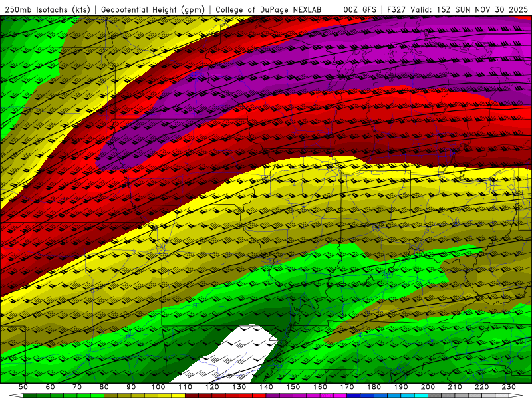The height and width of the screenshot is (399, 532).
Task: Click the dark blue swatch right of 170 tick
Action: click(x=354, y=396)
